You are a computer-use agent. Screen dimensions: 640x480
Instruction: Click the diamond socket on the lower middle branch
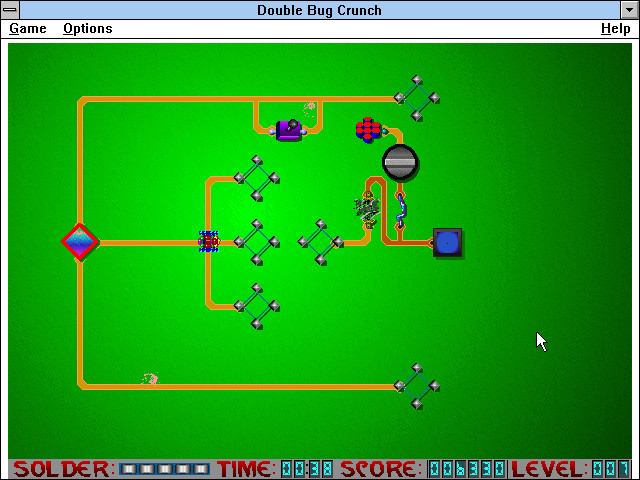coord(256,306)
